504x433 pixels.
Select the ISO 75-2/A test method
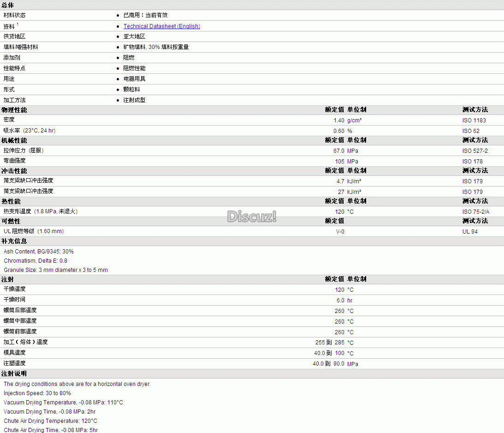click(x=476, y=212)
